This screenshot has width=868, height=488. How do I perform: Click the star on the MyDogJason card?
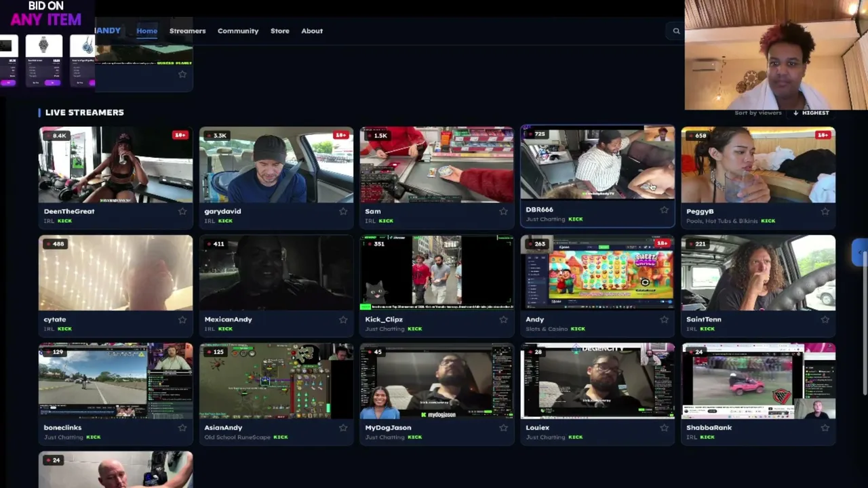(x=504, y=428)
